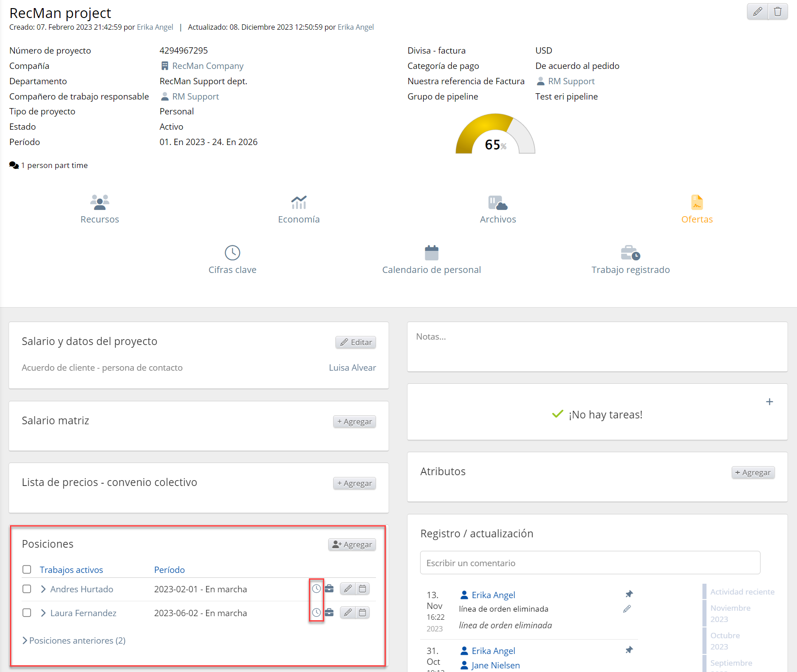Click the calendar icon in Andres Hurtado row

tap(362, 589)
